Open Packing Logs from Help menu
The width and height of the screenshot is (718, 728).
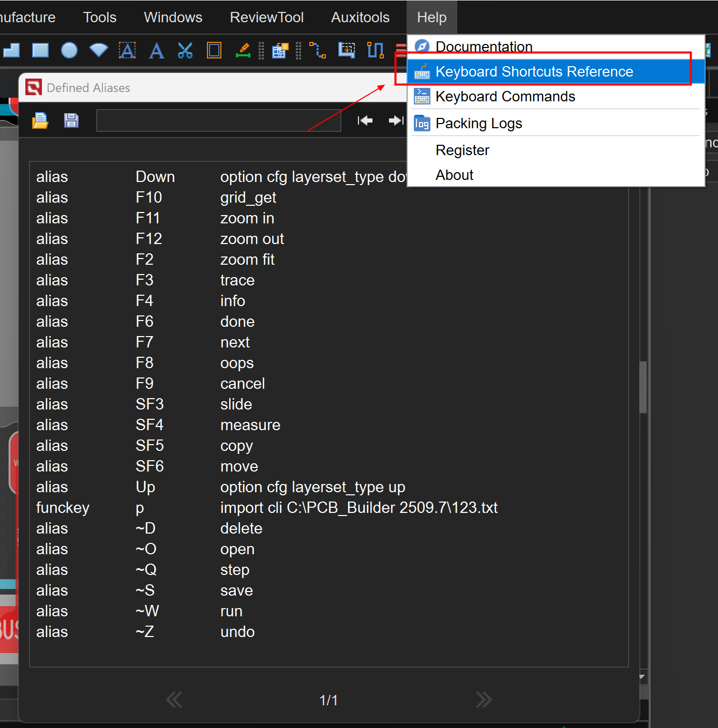[x=478, y=124]
